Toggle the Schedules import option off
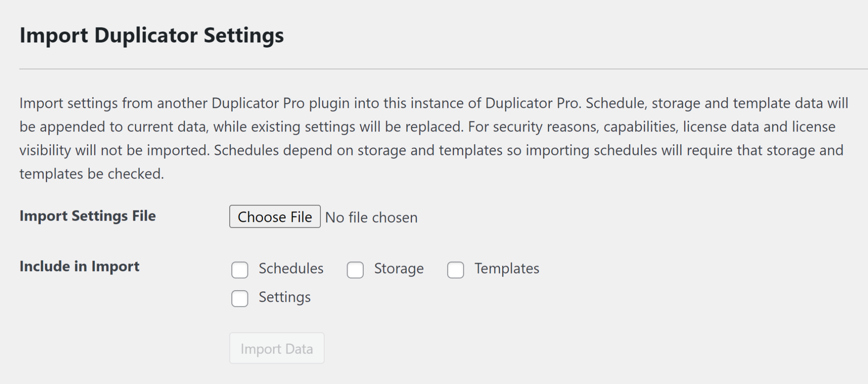Screen dimensions: 868x384 point(239,270)
